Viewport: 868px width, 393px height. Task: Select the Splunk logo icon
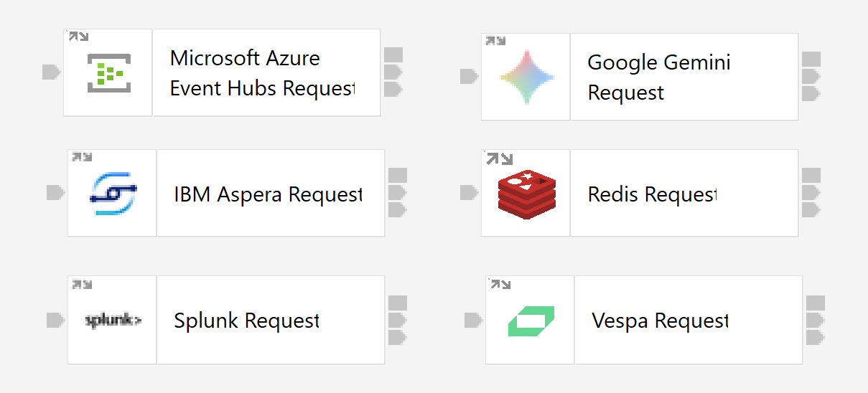tap(113, 320)
